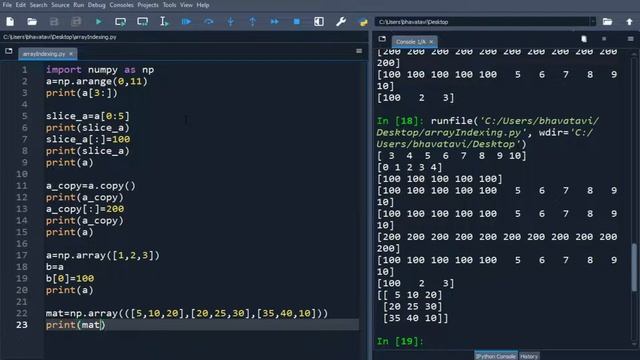Change to the parent directory

point(629,22)
